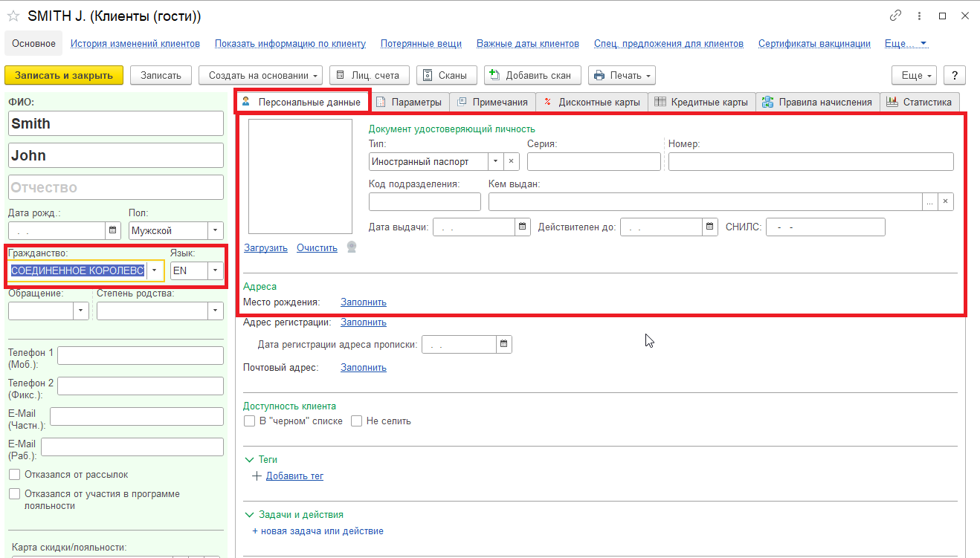
Task: Capture photo with webcam icon
Action: point(352,247)
